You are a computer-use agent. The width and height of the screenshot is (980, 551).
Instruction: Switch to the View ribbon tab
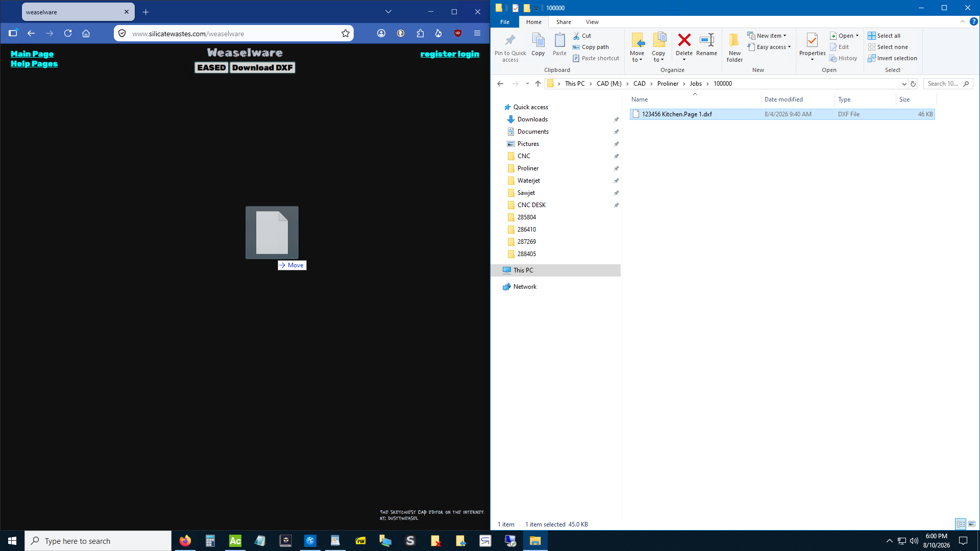tap(592, 22)
